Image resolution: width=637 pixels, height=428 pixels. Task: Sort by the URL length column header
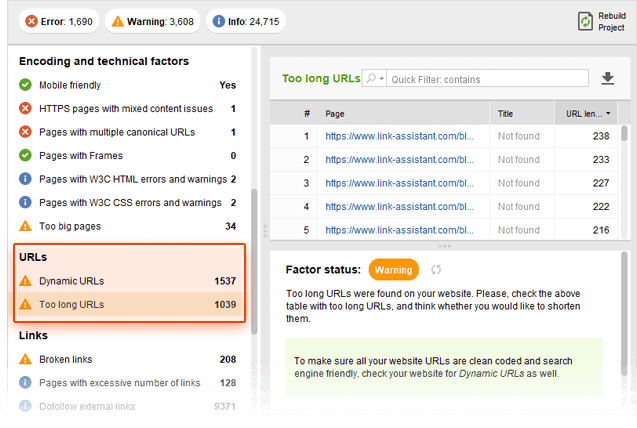(584, 114)
